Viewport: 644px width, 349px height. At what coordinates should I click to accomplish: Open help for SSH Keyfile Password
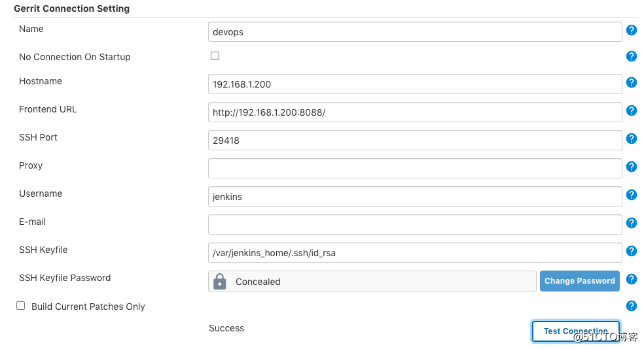632,279
